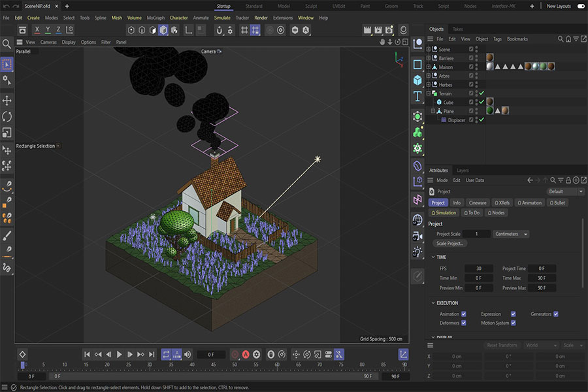This screenshot has width=588, height=392.
Task: Switch to the Takes tab
Action: click(457, 29)
